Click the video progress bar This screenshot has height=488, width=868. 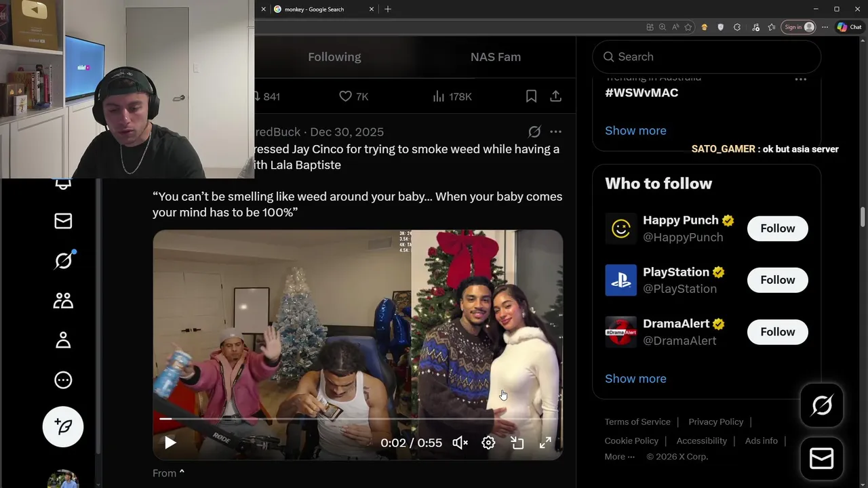tap(357, 419)
